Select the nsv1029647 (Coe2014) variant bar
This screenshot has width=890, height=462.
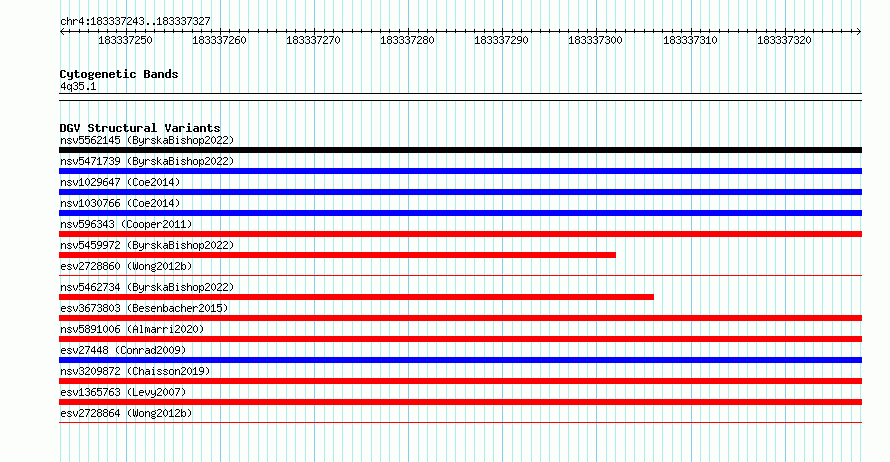pyautogui.click(x=460, y=192)
